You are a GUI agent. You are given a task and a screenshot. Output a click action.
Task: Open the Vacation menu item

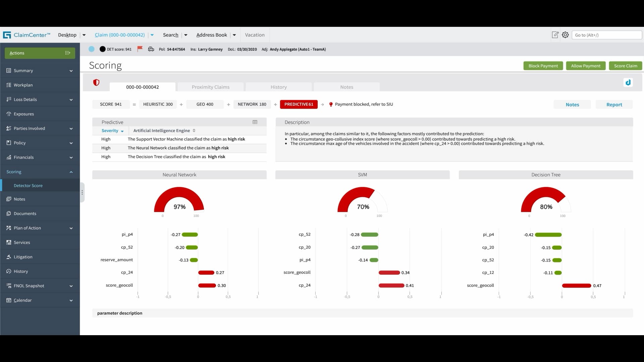(255, 35)
